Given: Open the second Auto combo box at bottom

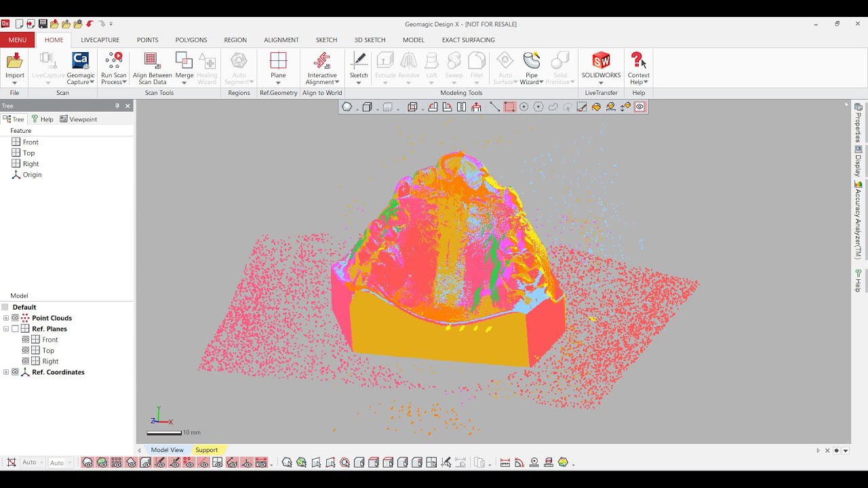Looking at the screenshot, I should 60,462.
